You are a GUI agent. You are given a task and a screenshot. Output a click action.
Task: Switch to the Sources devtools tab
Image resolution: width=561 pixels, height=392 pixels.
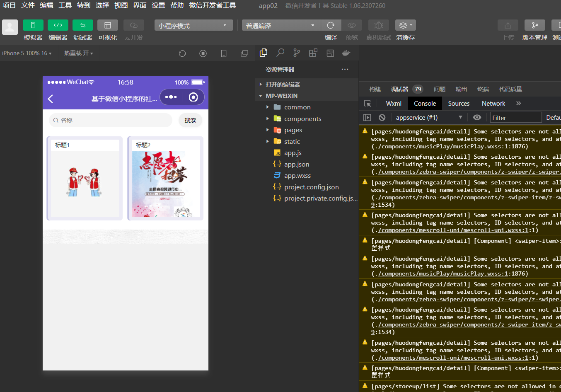click(x=459, y=104)
